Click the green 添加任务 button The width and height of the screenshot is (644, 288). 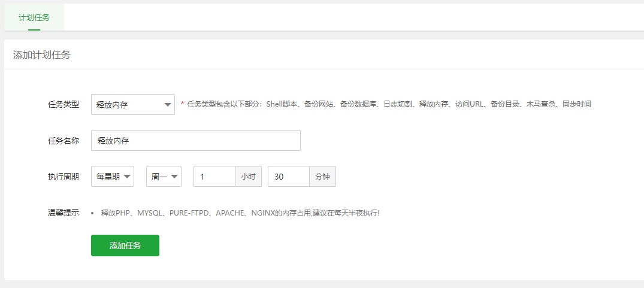[x=125, y=245]
